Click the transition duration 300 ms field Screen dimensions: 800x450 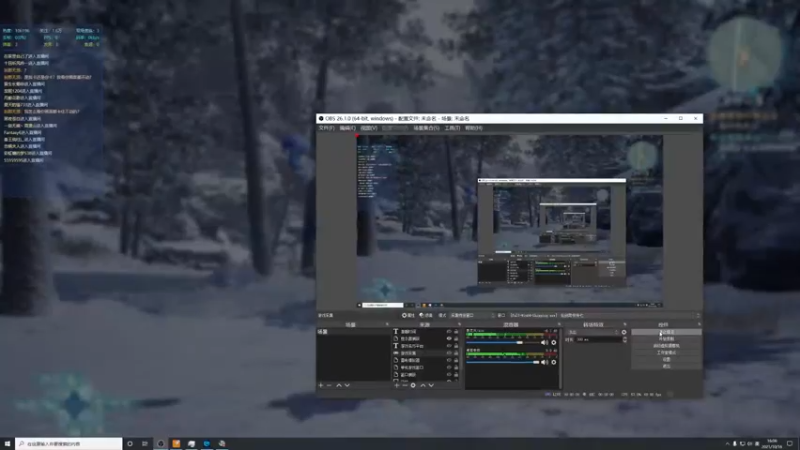tap(599, 339)
